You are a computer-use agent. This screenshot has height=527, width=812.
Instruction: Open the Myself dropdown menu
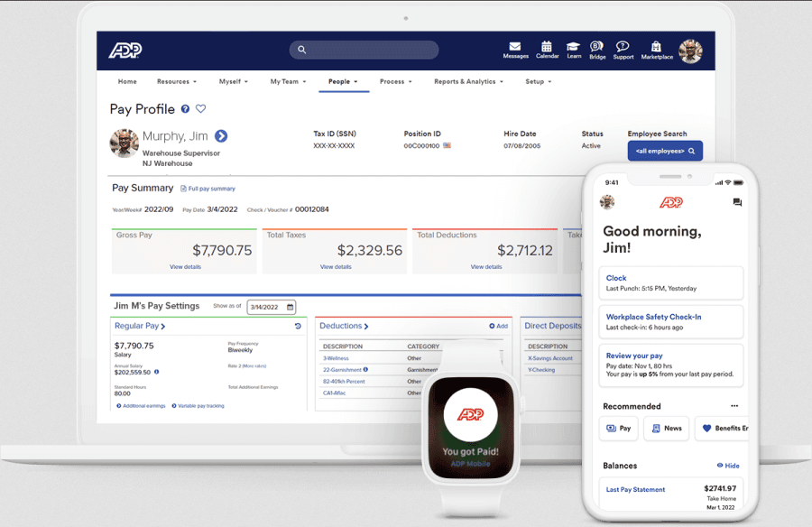point(234,81)
